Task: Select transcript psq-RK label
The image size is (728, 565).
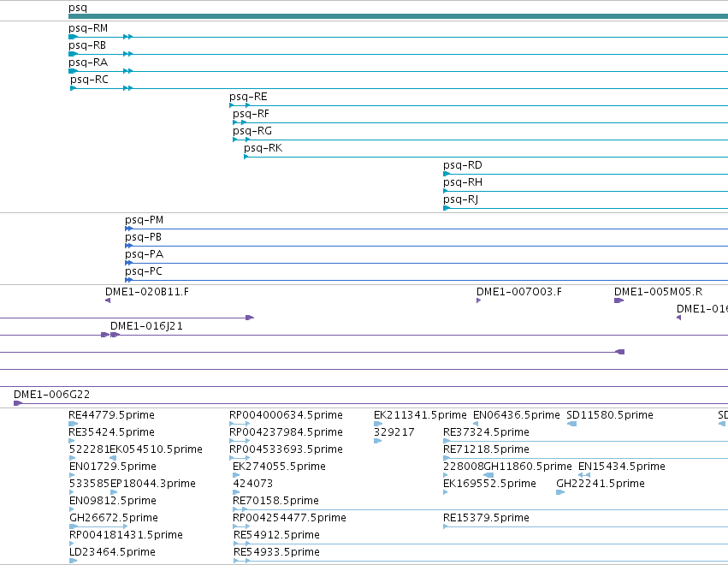Action: (x=263, y=148)
